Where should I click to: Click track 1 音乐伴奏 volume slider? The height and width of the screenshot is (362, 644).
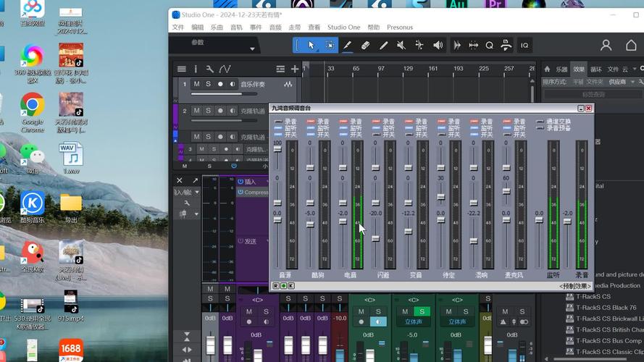(x=224, y=94)
